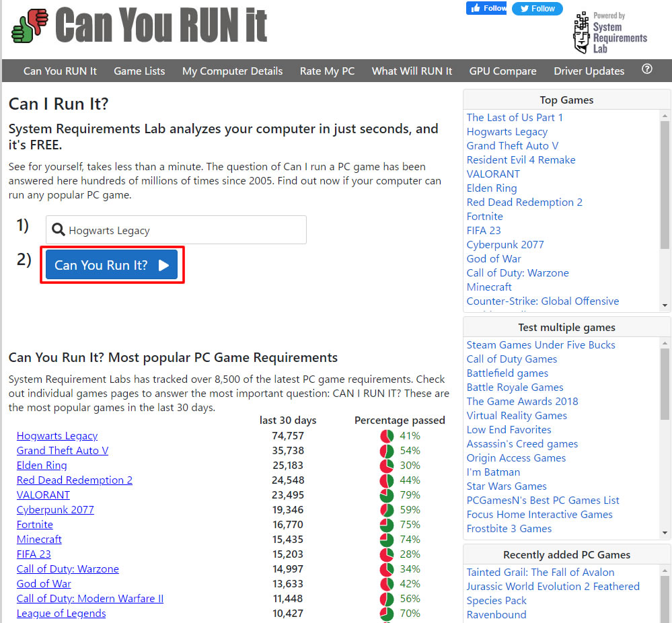Open Rate My PC menu item
This screenshot has width=672, height=623.
tap(327, 71)
